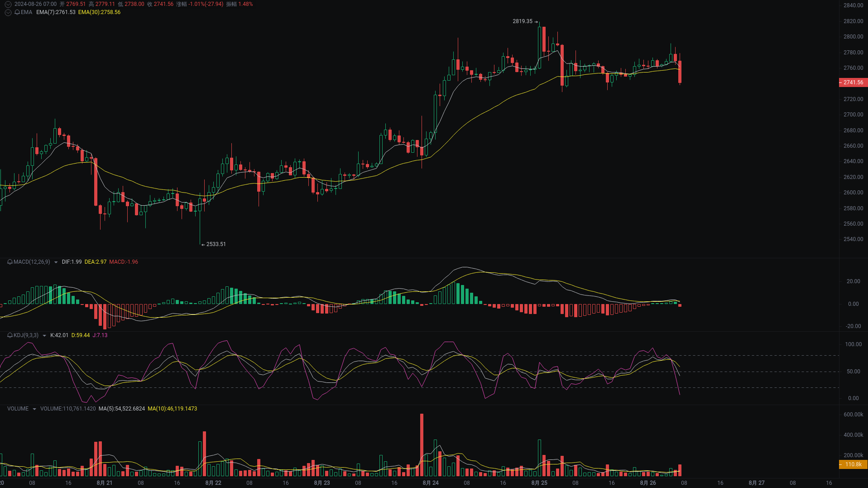Click the K:42.01 KDJ value

59,335
